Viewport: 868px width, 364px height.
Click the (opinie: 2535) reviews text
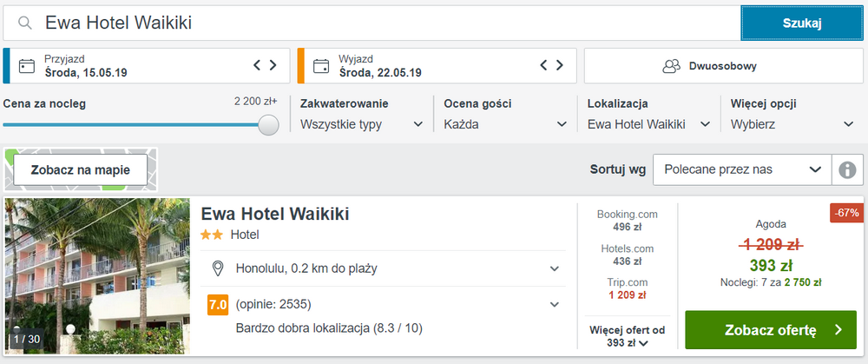pos(273,304)
